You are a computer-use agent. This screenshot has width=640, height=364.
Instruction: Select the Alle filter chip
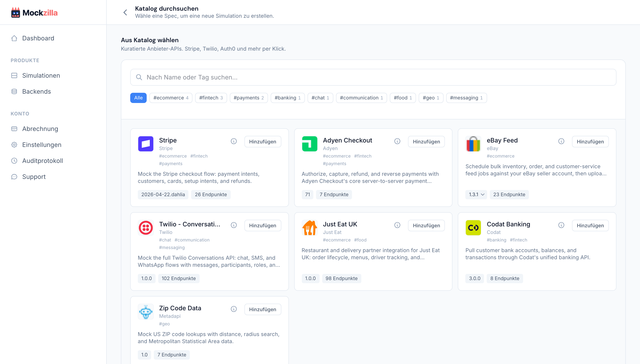click(138, 98)
